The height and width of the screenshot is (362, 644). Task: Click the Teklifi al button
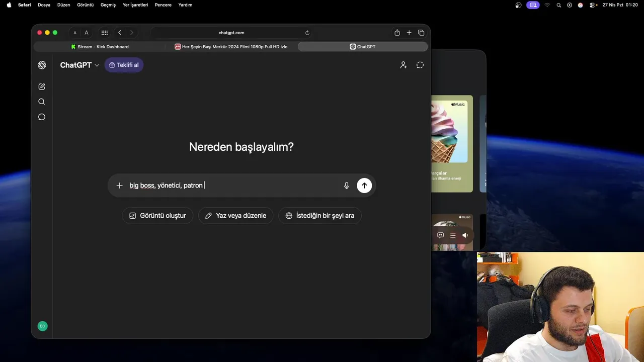pyautogui.click(x=124, y=65)
